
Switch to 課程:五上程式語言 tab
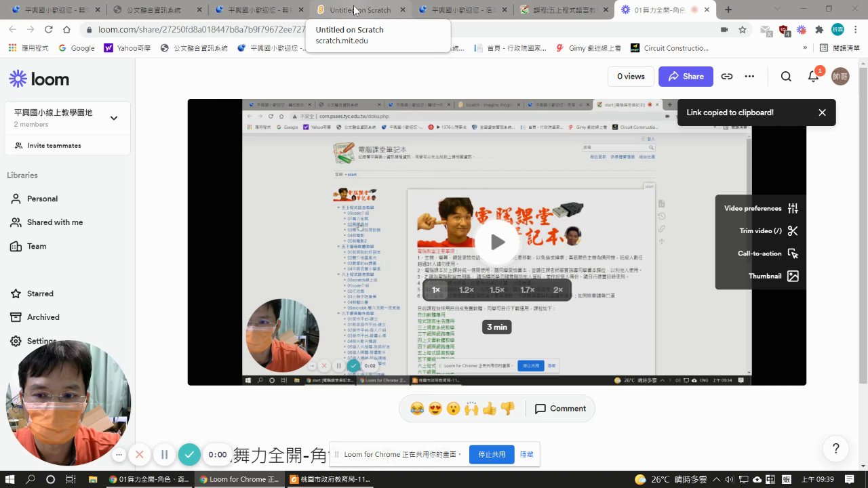click(563, 10)
